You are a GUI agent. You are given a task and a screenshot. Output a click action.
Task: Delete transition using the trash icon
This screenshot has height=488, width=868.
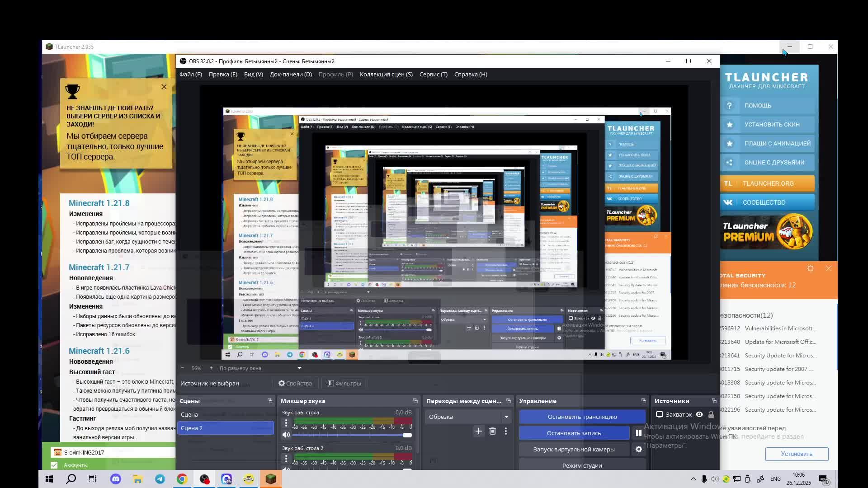492,431
